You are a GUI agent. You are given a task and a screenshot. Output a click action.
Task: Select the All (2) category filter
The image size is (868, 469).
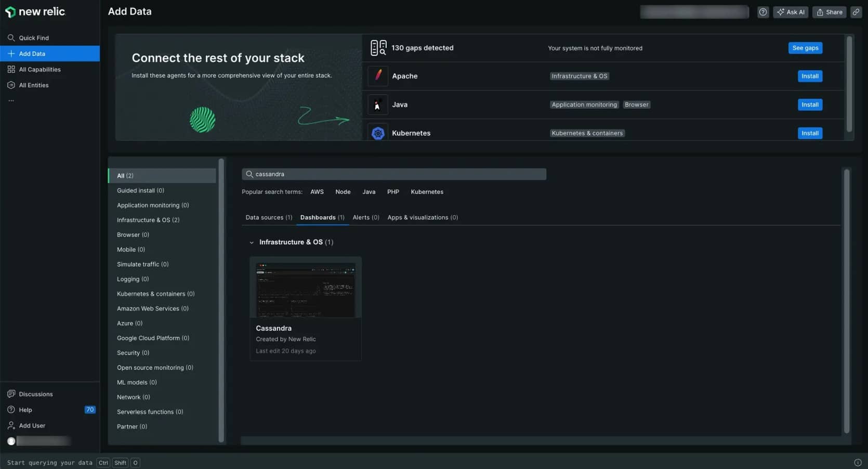tap(162, 176)
